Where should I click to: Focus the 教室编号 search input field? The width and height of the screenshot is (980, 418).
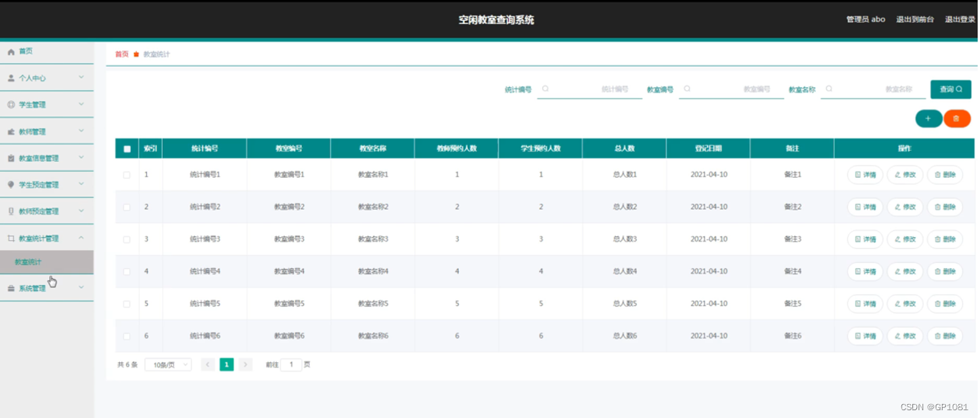pyautogui.click(x=731, y=89)
